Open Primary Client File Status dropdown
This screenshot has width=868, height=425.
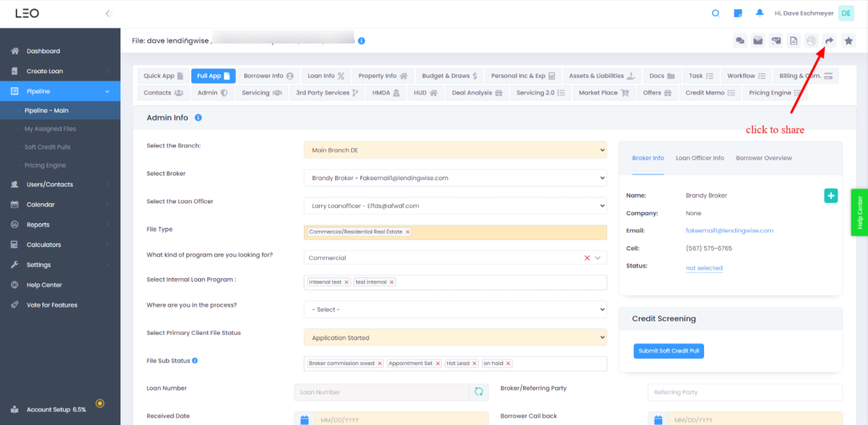(x=455, y=338)
